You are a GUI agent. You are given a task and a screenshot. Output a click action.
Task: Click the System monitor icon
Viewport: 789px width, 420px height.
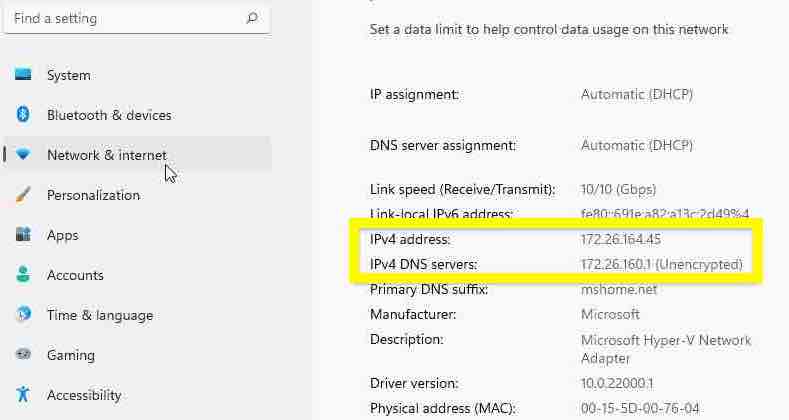point(23,75)
